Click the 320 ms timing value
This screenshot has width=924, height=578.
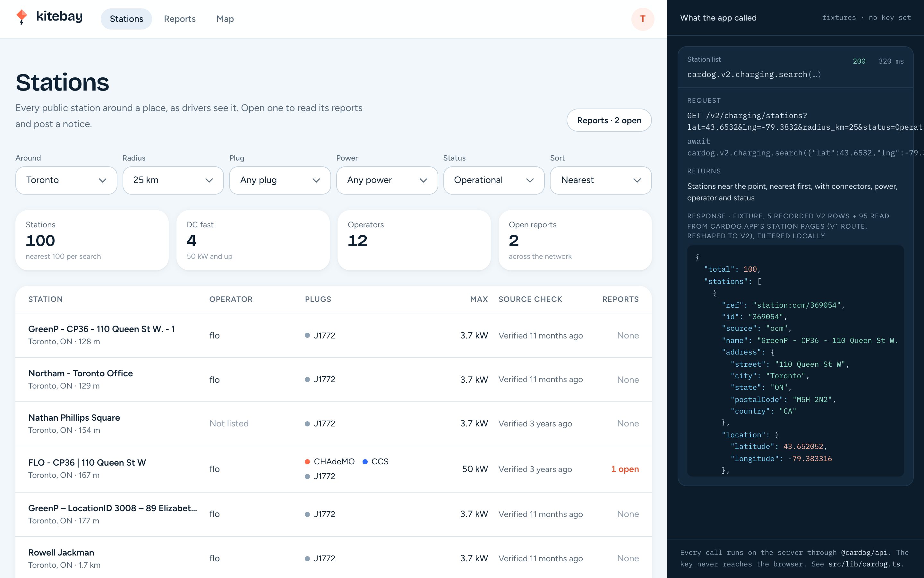(891, 61)
